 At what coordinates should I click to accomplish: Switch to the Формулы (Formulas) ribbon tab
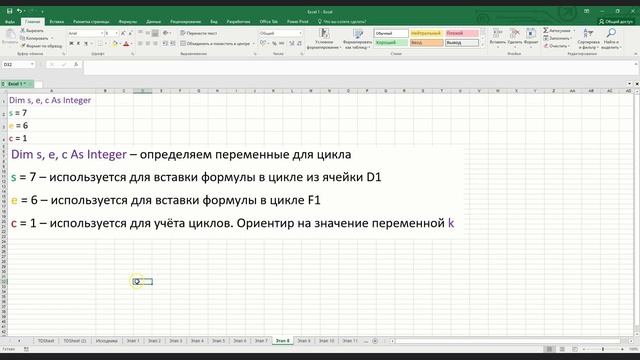[128, 22]
